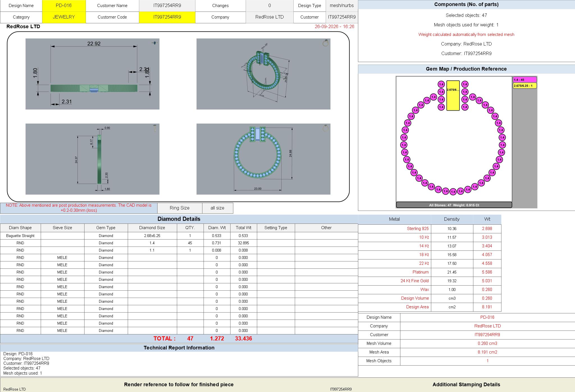Click the all size Ring Size value
The width and height of the screenshot is (575, 392).
click(217, 208)
